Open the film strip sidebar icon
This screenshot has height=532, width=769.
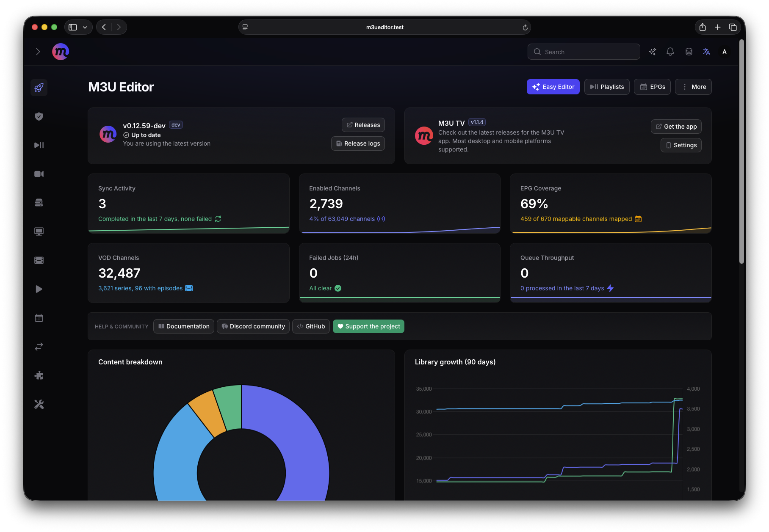click(39, 260)
